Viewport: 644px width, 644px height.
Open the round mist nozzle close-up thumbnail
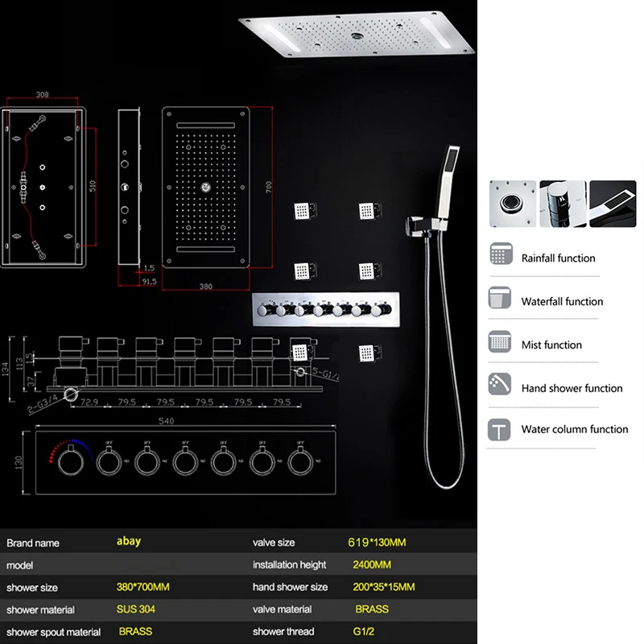tap(513, 204)
